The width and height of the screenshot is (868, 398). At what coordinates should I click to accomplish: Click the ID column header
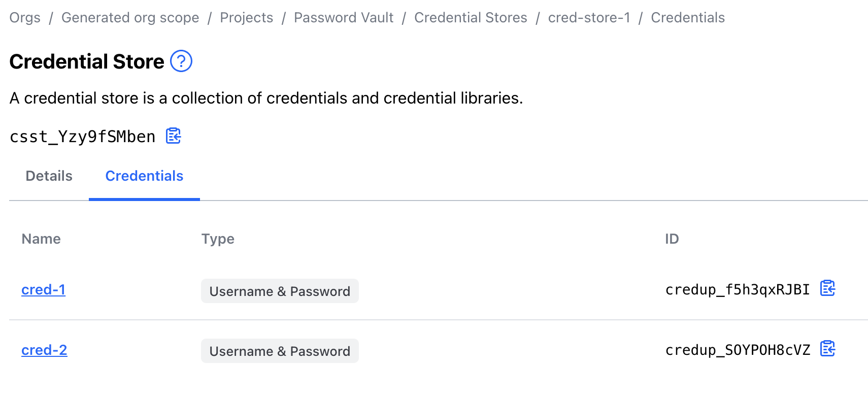click(672, 239)
